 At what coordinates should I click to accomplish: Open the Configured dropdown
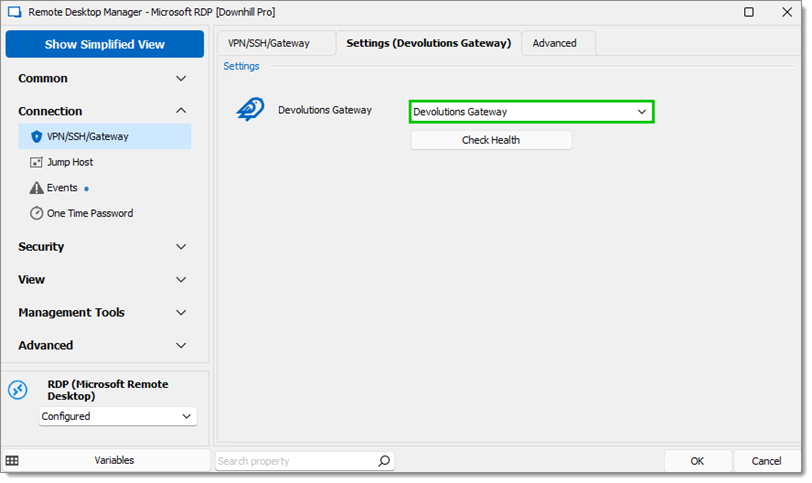pos(118,417)
